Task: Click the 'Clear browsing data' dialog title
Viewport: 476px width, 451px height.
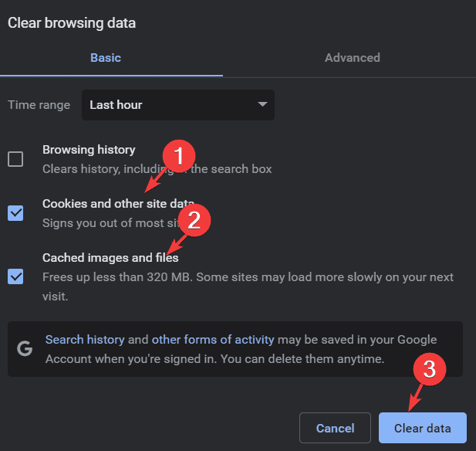Action: pyautogui.click(x=72, y=23)
